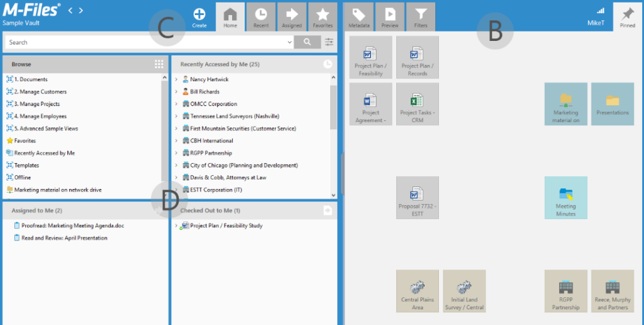
Task: Open the search options sliders icon
Action: pos(330,42)
